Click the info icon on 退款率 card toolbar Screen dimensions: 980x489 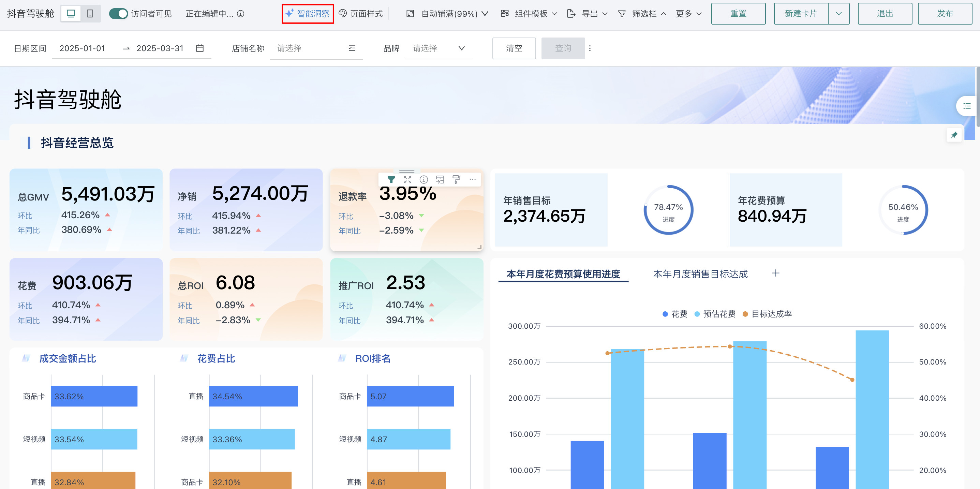[x=424, y=180]
